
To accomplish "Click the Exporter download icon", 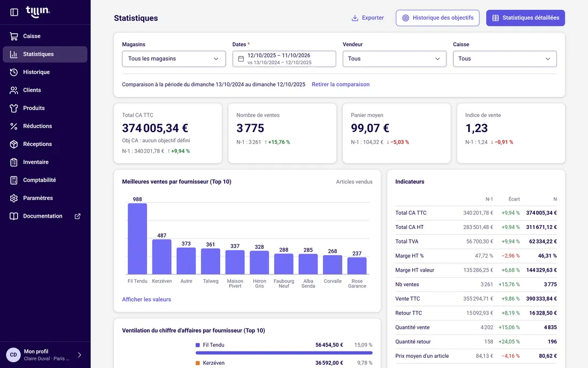I will tap(355, 18).
